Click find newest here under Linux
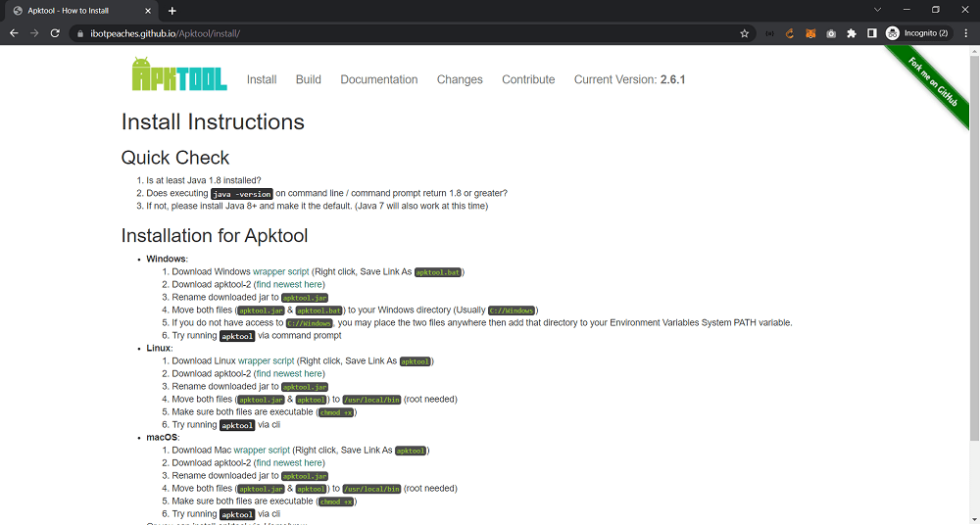Image resolution: width=980 pixels, height=525 pixels. 289,374
